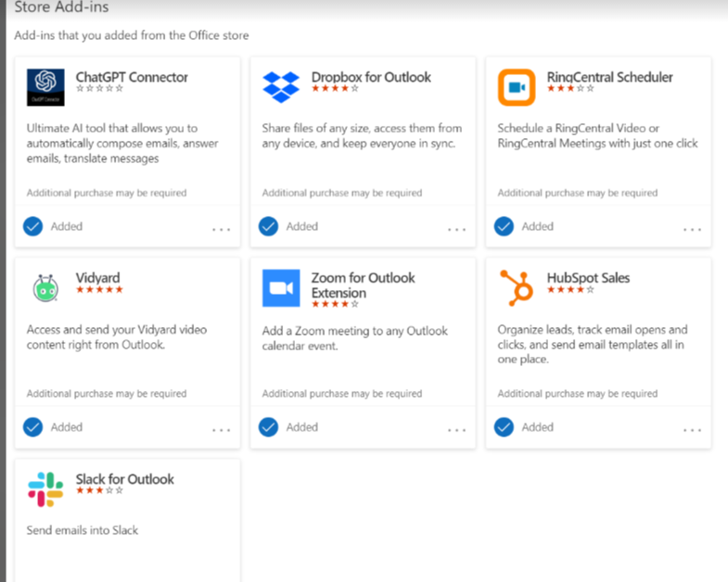Click the 'Store Add-ins' heading
This screenshot has height=582, width=728.
tap(61, 7)
